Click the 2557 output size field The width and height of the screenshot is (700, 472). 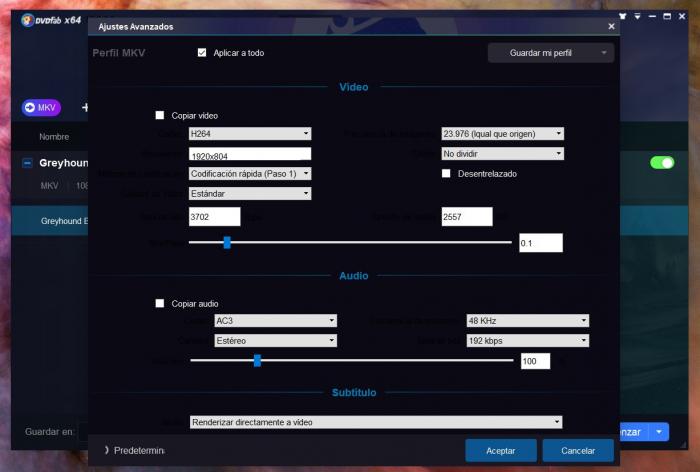pos(467,217)
